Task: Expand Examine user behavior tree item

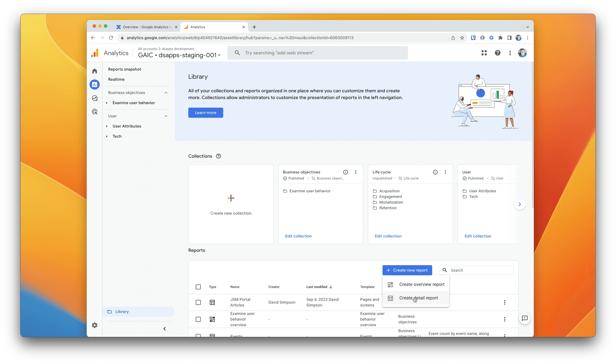Action: click(107, 103)
